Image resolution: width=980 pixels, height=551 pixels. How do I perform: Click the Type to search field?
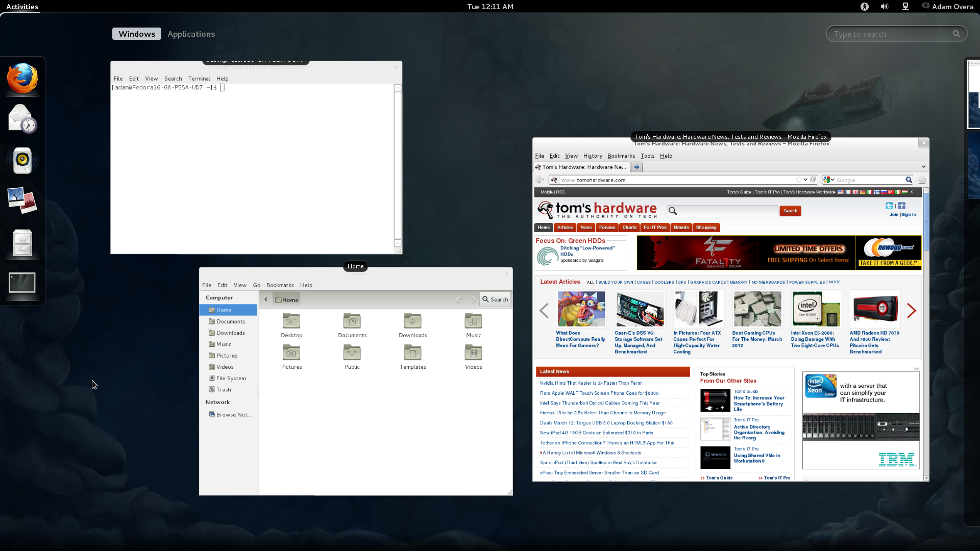896,34
